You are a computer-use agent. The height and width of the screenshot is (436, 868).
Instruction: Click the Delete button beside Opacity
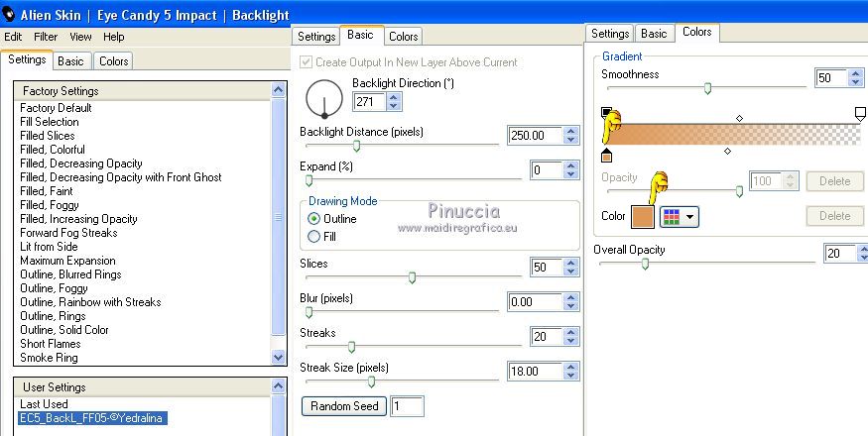pos(835,181)
